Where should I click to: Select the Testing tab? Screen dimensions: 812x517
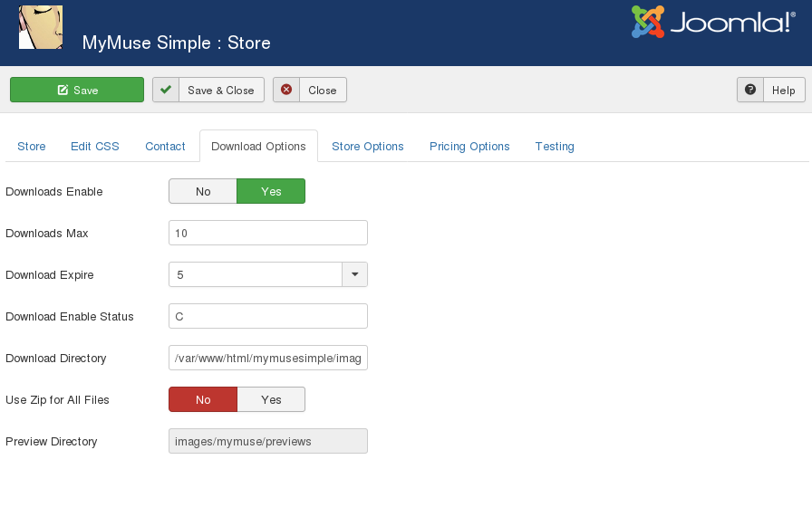pos(555,146)
